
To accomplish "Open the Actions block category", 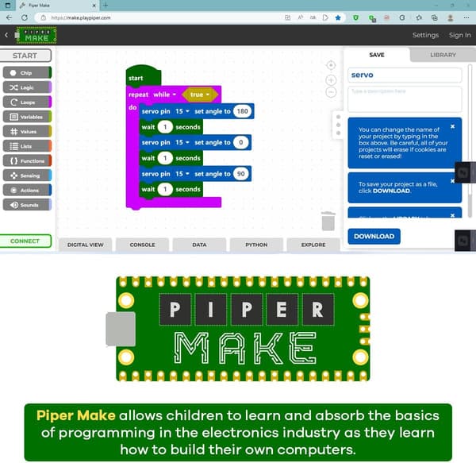I will click(27, 190).
